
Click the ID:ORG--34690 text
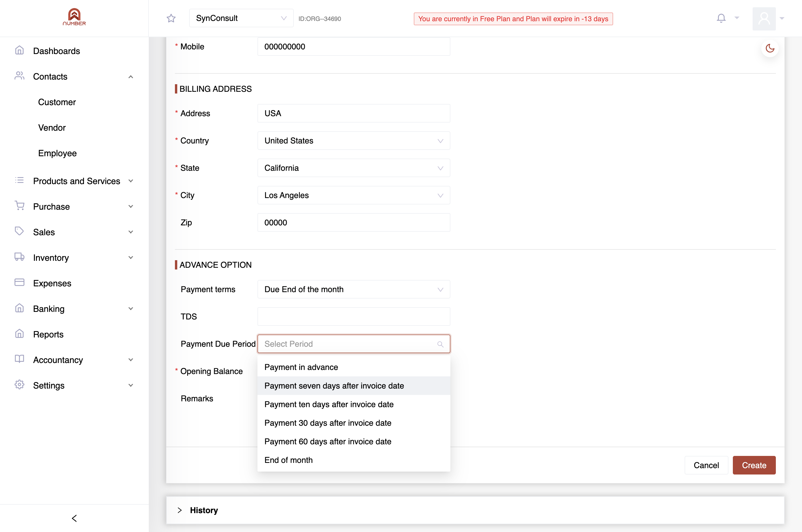[319, 19]
